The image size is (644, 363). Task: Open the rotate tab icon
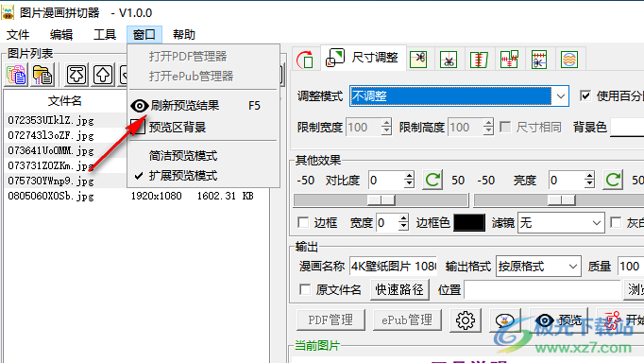click(x=306, y=60)
